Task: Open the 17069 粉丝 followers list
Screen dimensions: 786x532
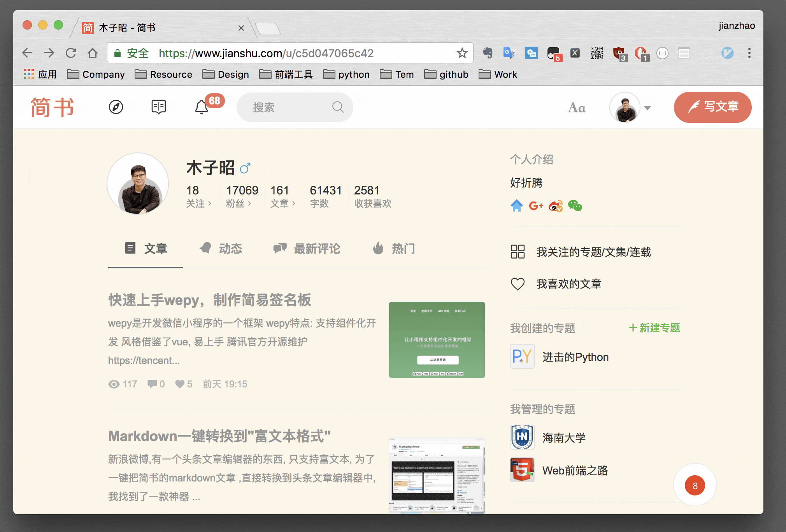Action: [241, 196]
